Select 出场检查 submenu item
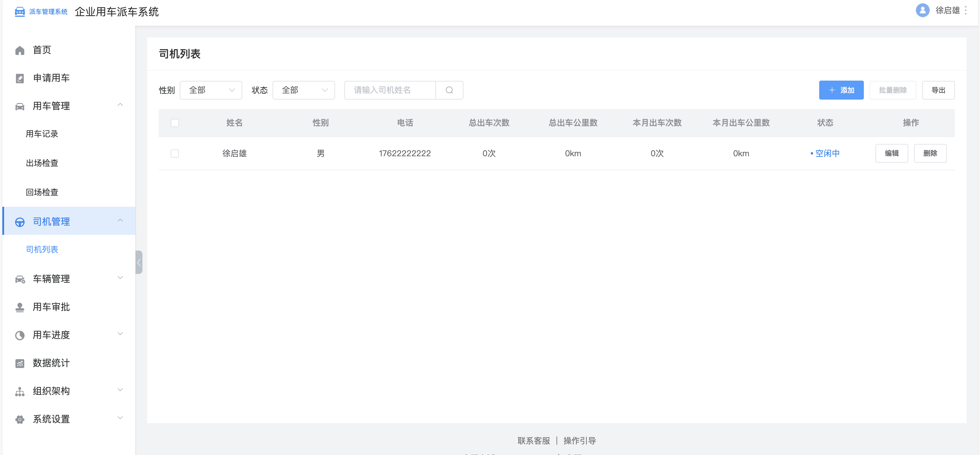The image size is (980, 455). point(42,163)
